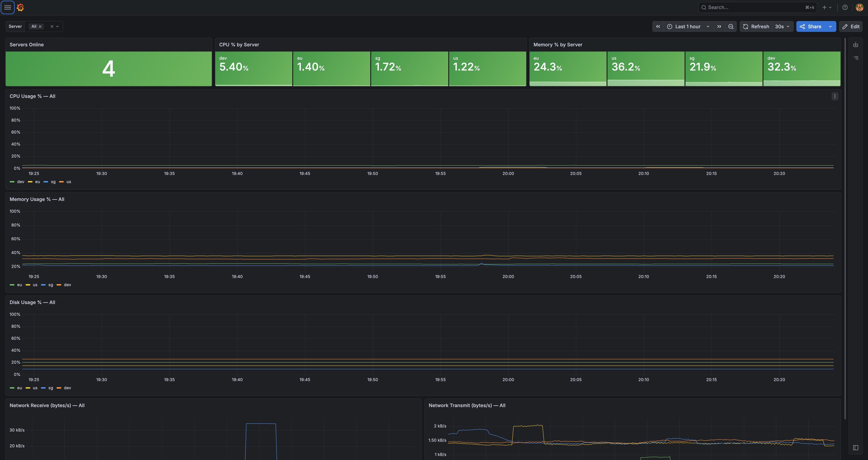The width and height of the screenshot is (868, 460).
Task: Click the dashboard vertical scrollbar
Action: click(x=845, y=229)
